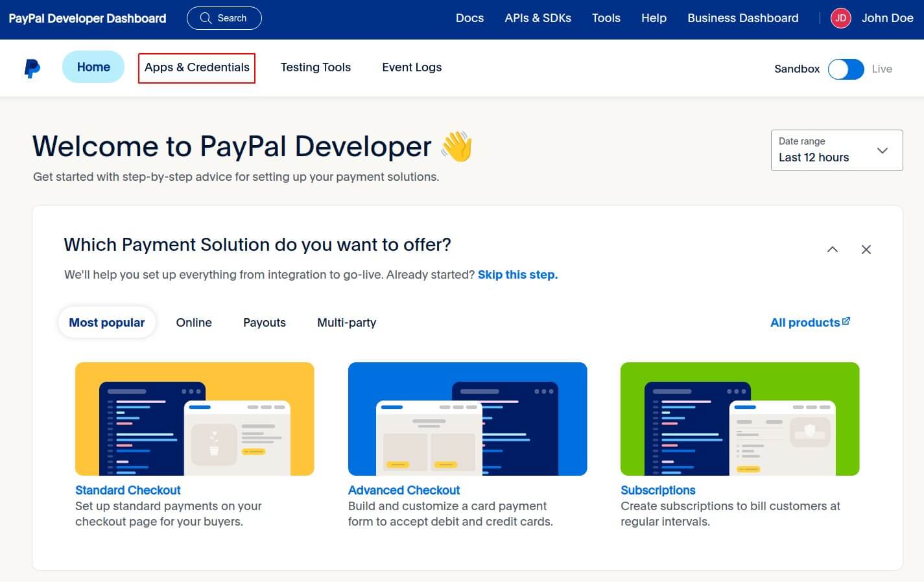Click the PayPal logo icon

[32, 68]
